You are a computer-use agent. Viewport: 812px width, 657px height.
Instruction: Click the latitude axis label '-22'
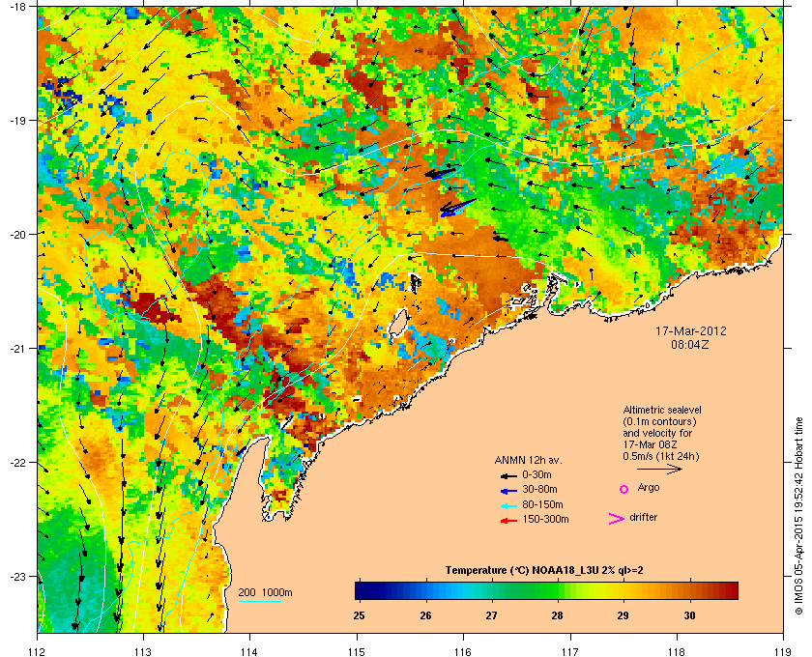point(17,462)
